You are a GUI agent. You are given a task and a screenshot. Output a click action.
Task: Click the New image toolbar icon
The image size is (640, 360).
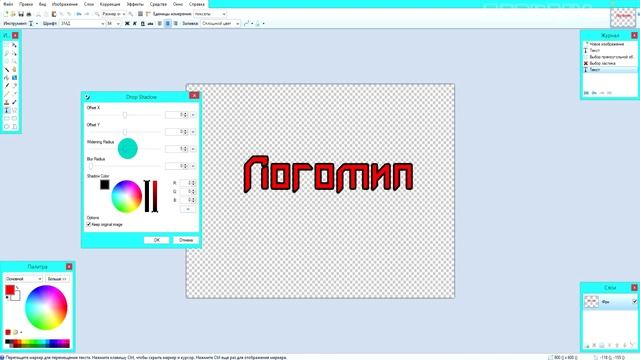(6, 14)
